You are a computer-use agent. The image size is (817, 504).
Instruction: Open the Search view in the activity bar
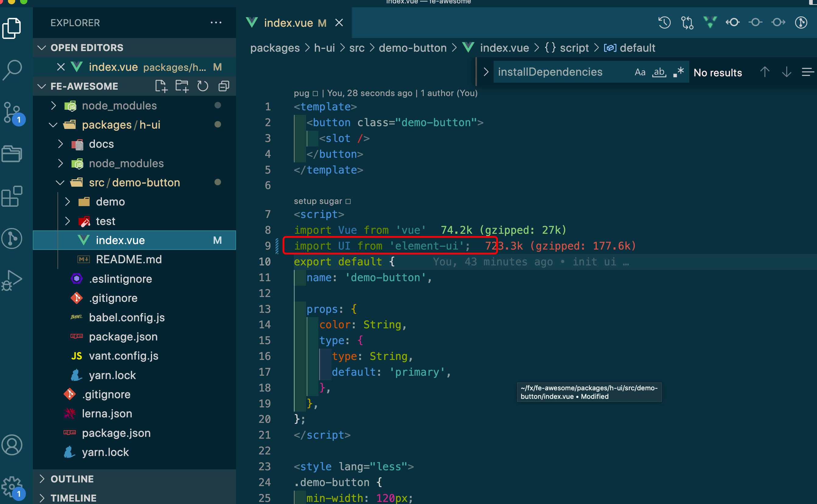tap(12, 70)
